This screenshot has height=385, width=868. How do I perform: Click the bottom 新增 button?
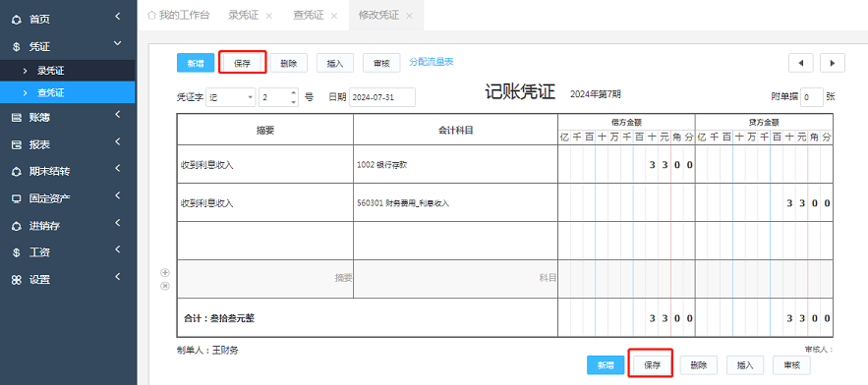[606, 365]
